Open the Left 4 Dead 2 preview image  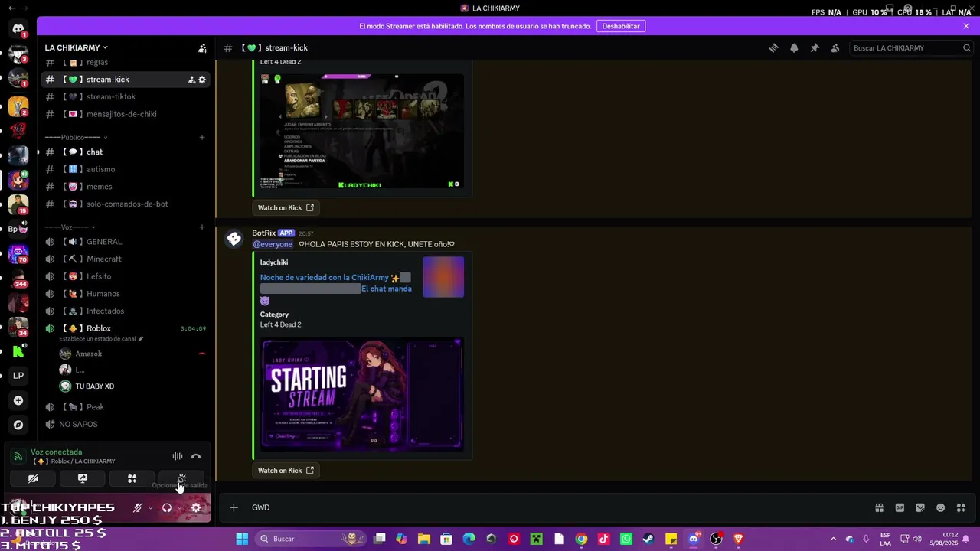[x=361, y=131]
